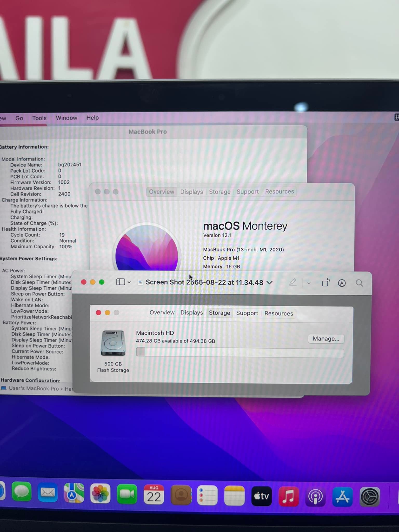Click the Rotate icon in Preview toolbar

point(326,283)
